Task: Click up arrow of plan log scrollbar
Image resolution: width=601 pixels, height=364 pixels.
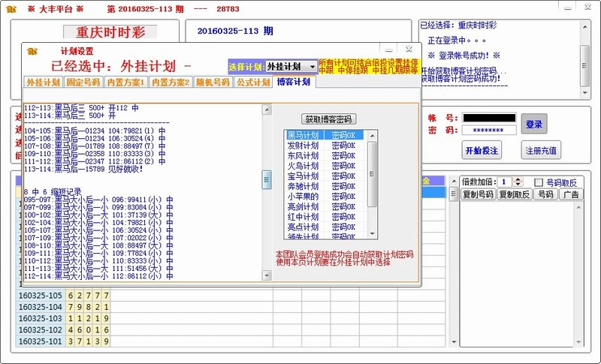Action: tap(267, 110)
